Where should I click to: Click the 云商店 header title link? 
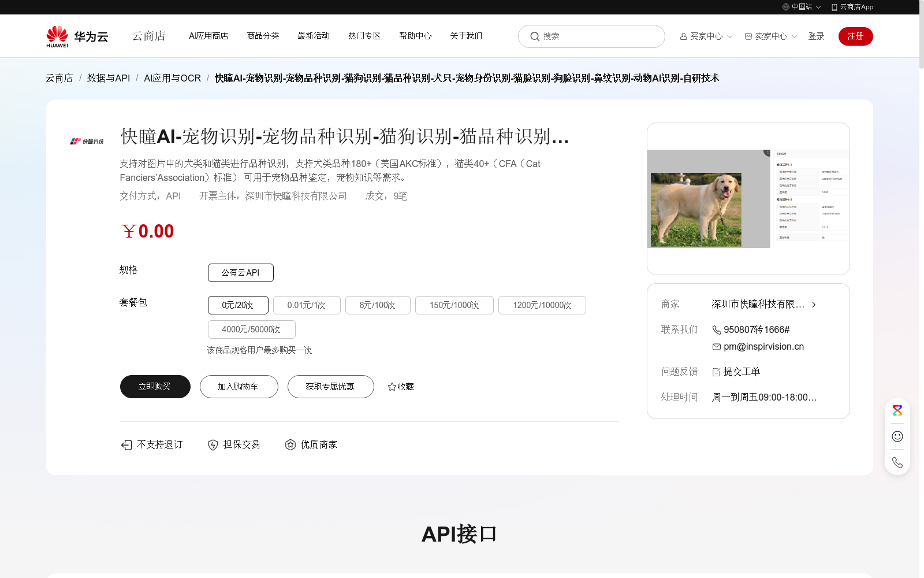tap(148, 36)
